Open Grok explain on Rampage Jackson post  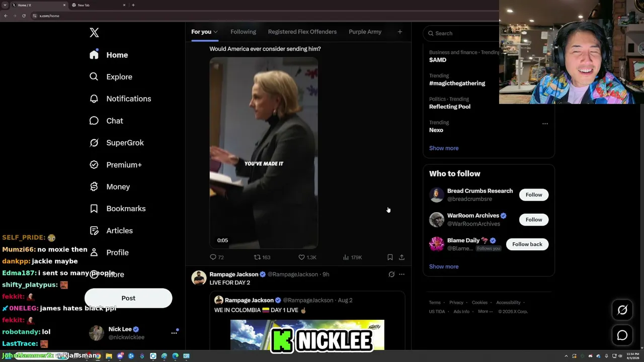pyautogui.click(x=391, y=275)
